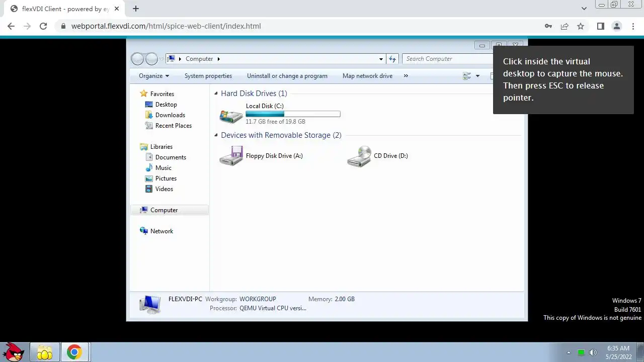The height and width of the screenshot is (362, 644).
Task: Click the browser forward arrow
Action: pos(27,26)
